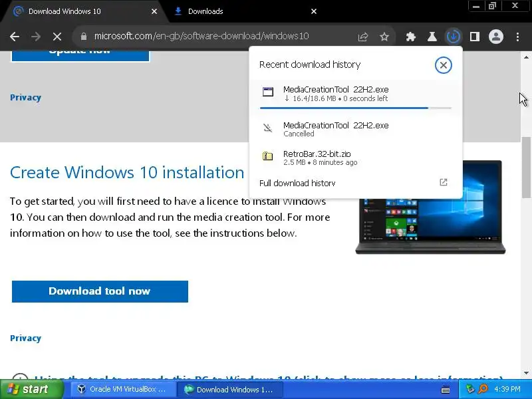This screenshot has height=399, width=532.
Task: Open RetroBar.32-bit.zip download entry
Action: 356,158
